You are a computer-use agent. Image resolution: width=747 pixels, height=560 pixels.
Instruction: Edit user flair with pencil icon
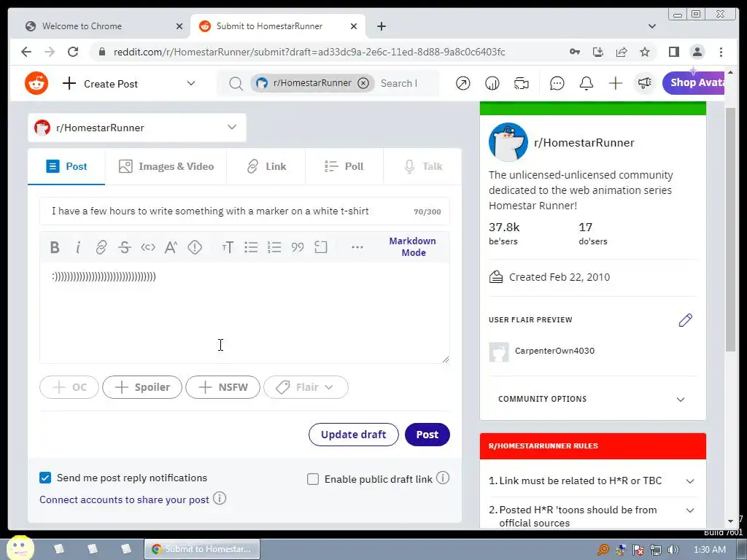(685, 320)
